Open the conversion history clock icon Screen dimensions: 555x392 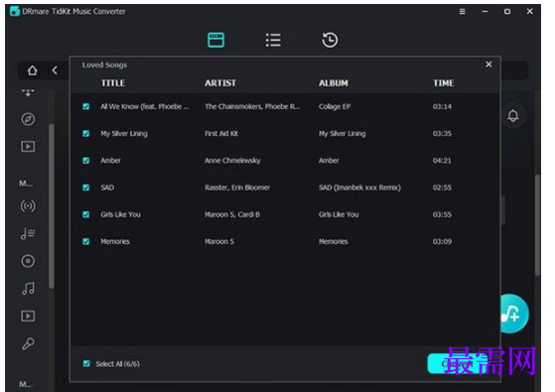330,40
